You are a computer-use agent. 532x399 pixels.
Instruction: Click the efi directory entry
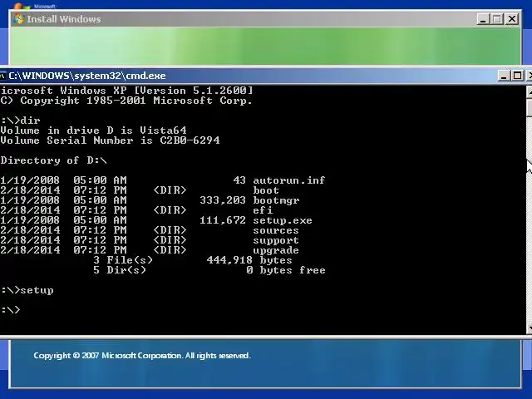click(263, 210)
